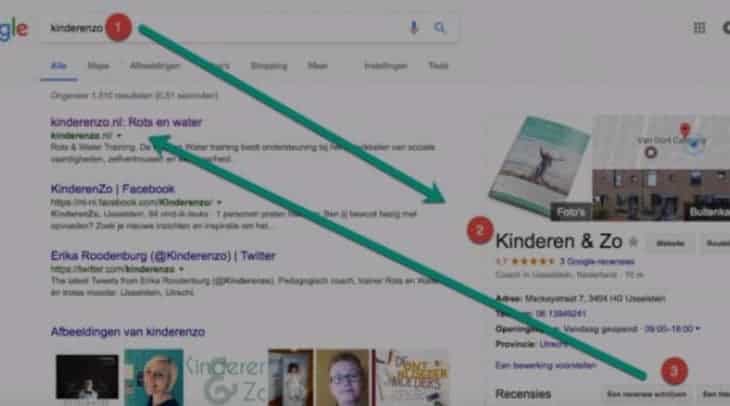Click the Website button in knowledge panel

click(x=670, y=243)
